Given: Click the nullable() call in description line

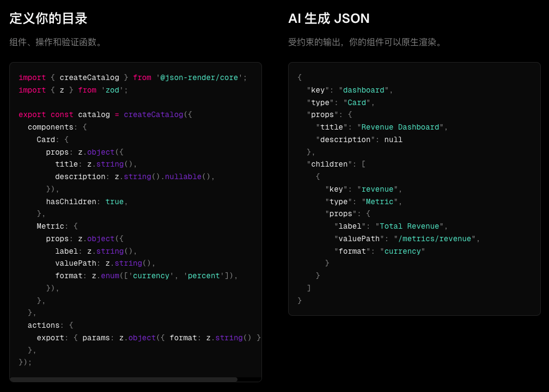Looking at the screenshot, I should tap(183, 177).
